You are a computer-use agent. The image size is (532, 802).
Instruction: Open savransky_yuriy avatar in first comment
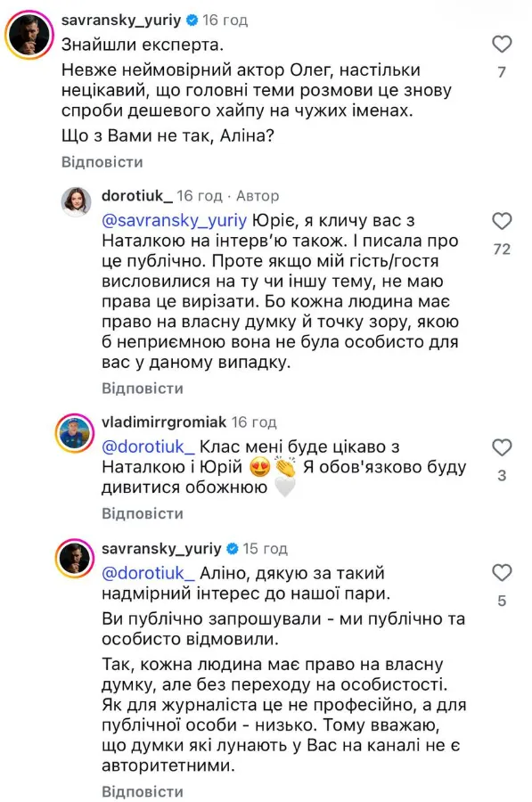pos(29,34)
